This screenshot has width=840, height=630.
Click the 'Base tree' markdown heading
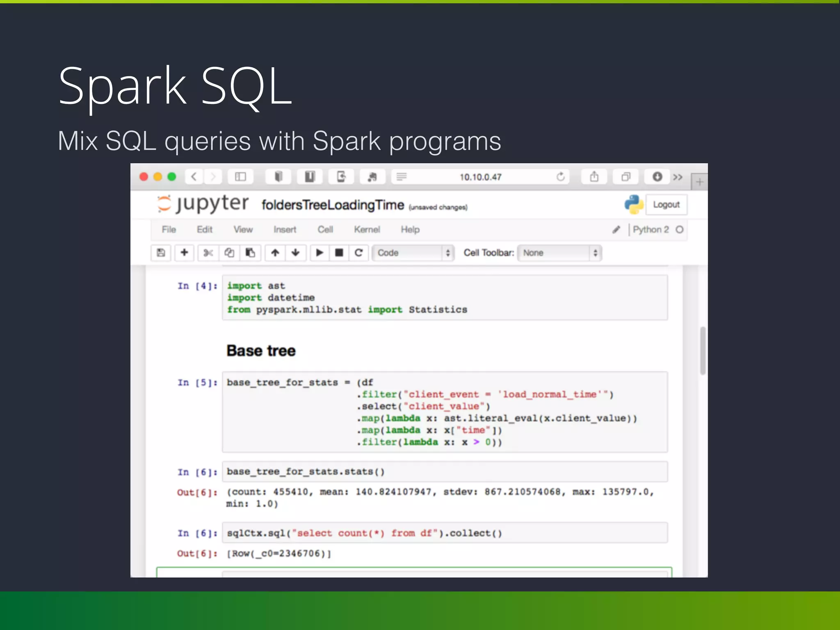[x=261, y=351]
